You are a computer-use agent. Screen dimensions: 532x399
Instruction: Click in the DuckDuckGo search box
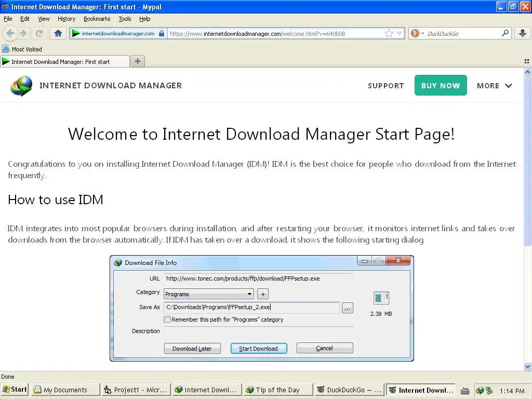(x=462, y=34)
